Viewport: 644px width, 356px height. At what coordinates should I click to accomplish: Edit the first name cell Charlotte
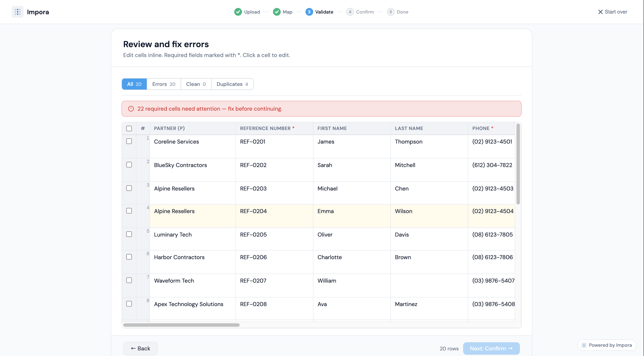point(352,262)
